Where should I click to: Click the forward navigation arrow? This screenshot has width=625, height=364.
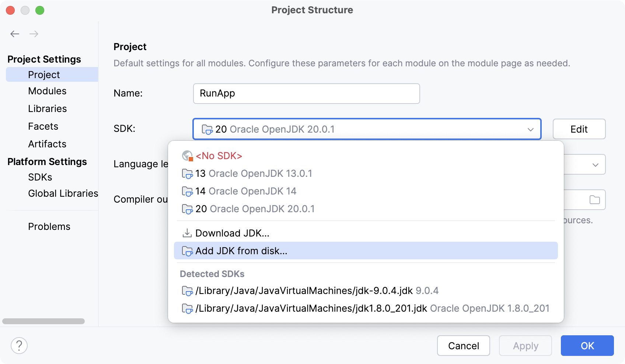[34, 34]
